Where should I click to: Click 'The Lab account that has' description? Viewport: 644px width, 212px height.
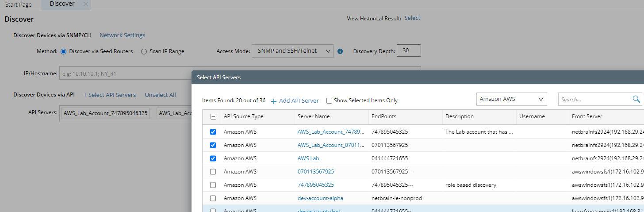click(x=479, y=132)
